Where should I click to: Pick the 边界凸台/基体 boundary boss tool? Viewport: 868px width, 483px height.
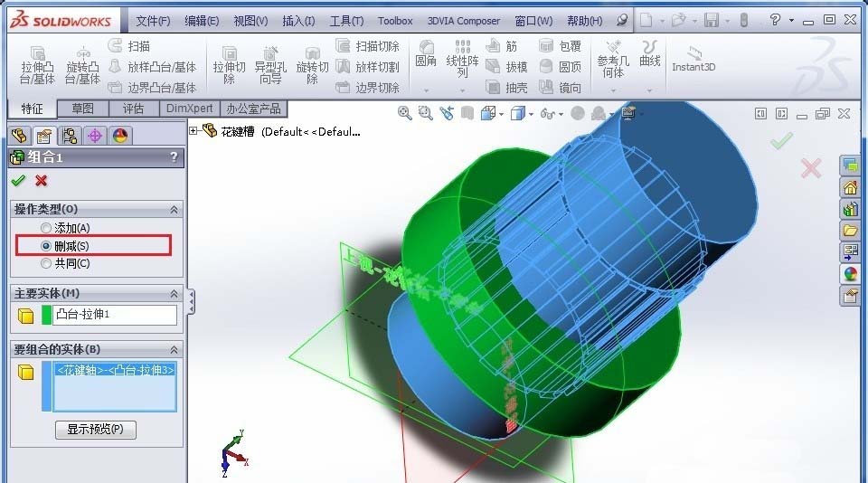(x=152, y=88)
